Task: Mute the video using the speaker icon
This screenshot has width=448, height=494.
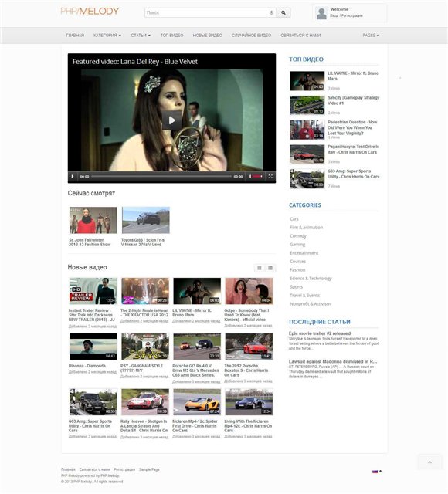Action: (249, 177)
